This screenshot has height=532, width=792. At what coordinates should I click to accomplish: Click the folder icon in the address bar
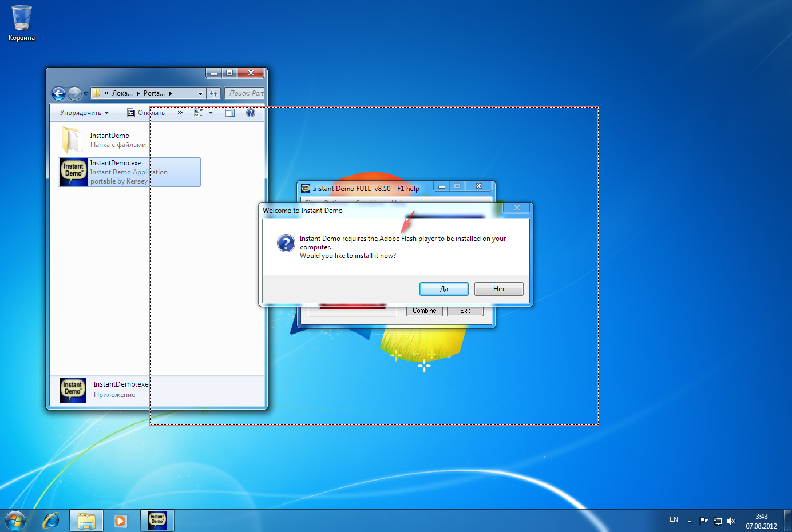click(x=96, y=93)
